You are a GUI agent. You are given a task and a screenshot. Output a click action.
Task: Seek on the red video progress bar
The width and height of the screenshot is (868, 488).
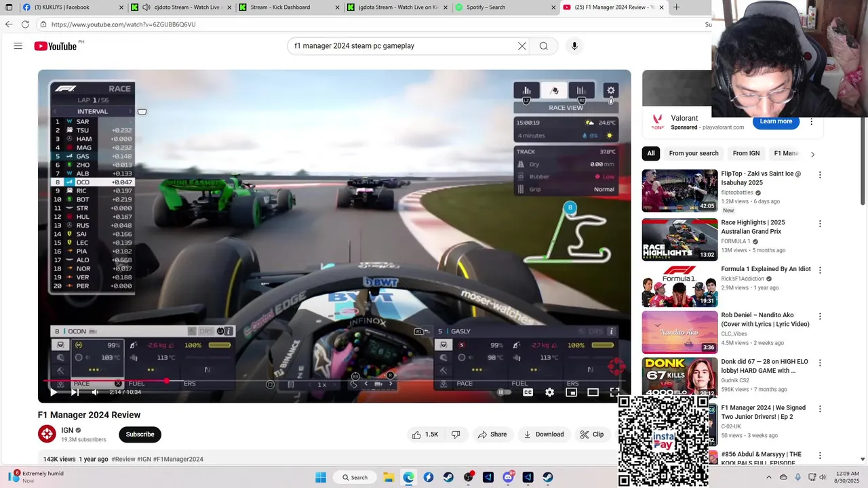334,381
